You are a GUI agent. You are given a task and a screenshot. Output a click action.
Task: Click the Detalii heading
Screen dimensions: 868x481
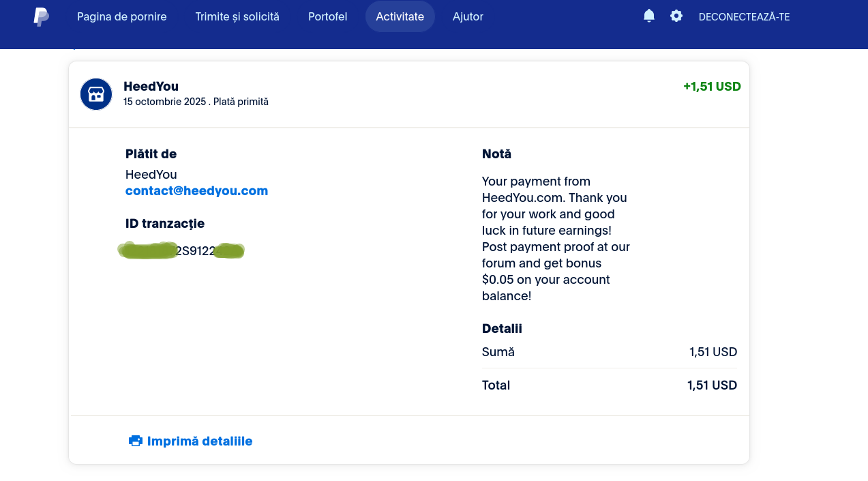point(502,329)
